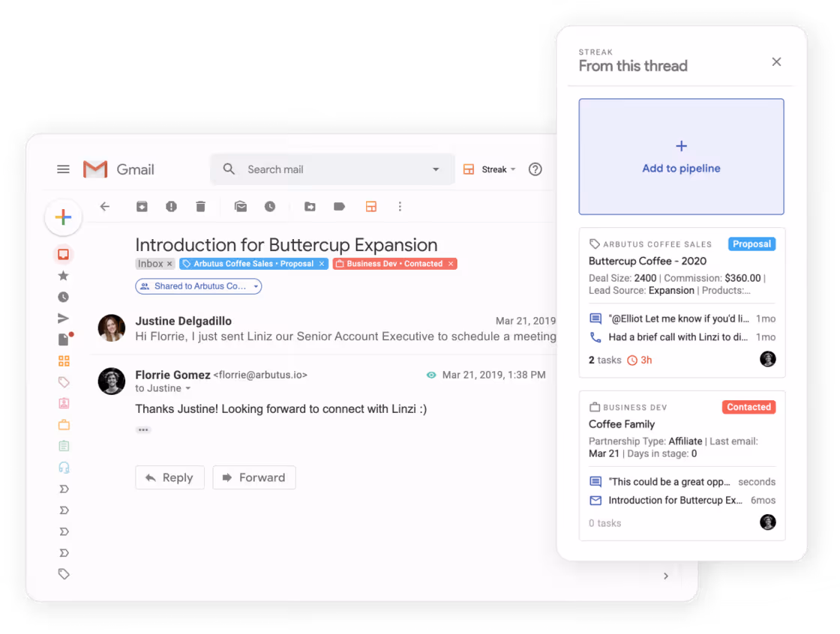
Task: Open the Coffee Family box
Action: pyautogui.click(x=622, y=425)
